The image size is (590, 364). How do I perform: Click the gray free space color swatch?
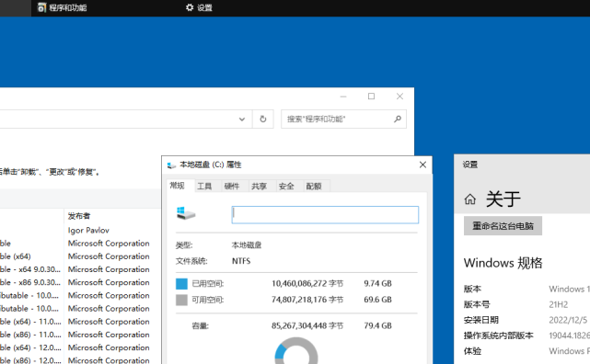pyautogui.click(x=181, y=300)
